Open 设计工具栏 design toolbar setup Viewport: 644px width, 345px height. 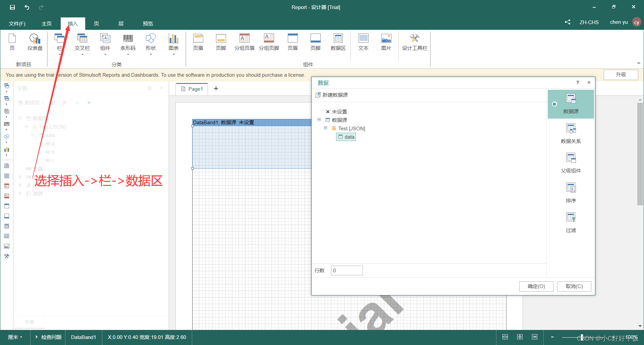click(x=415, y=42)
